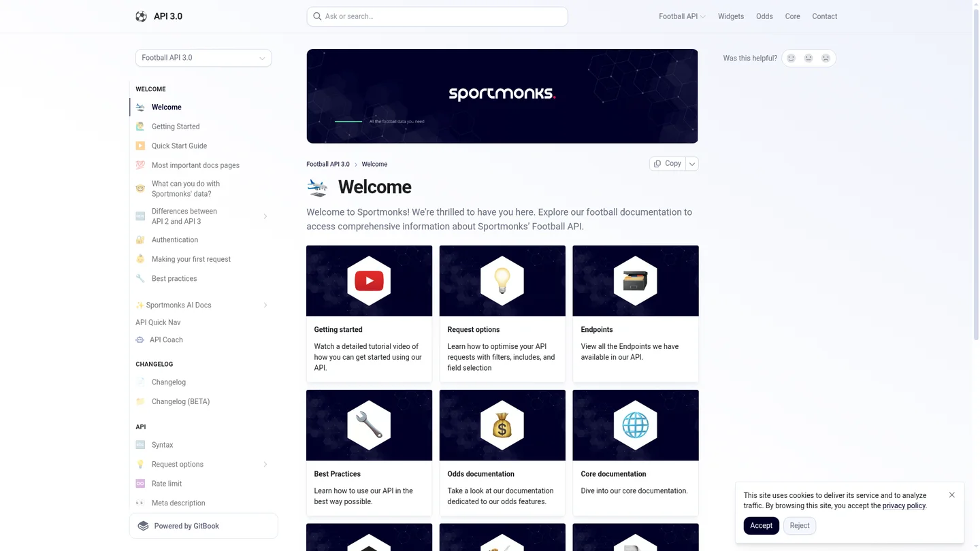
Task: Click the icon next to Getting Started sidebar item
Action: pos(140,127)
